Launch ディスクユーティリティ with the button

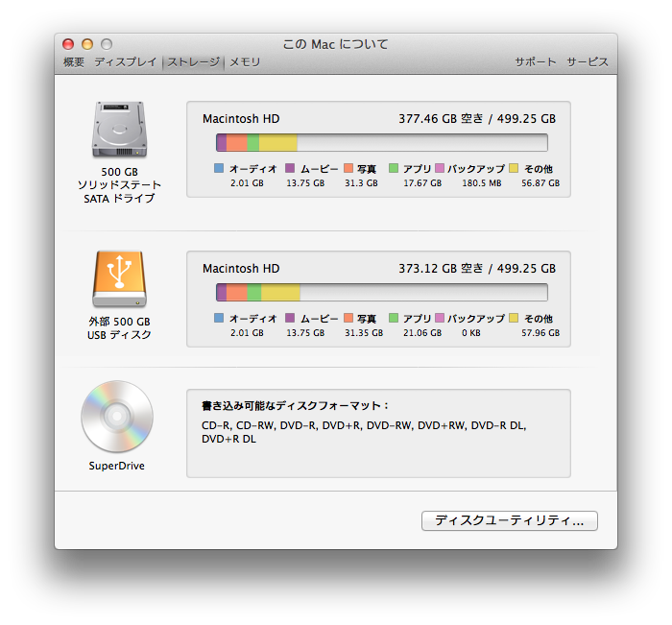click(x=509, y=520)
